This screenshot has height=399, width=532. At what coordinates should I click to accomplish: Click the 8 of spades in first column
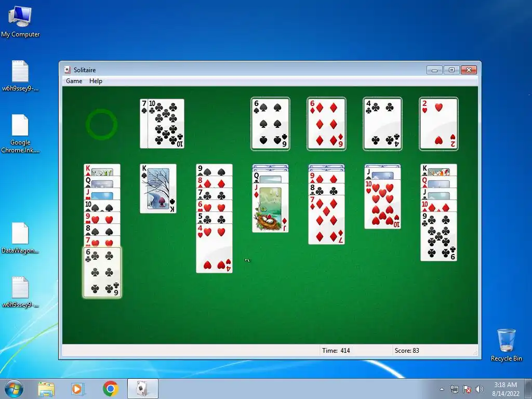[x=102, y=230]
